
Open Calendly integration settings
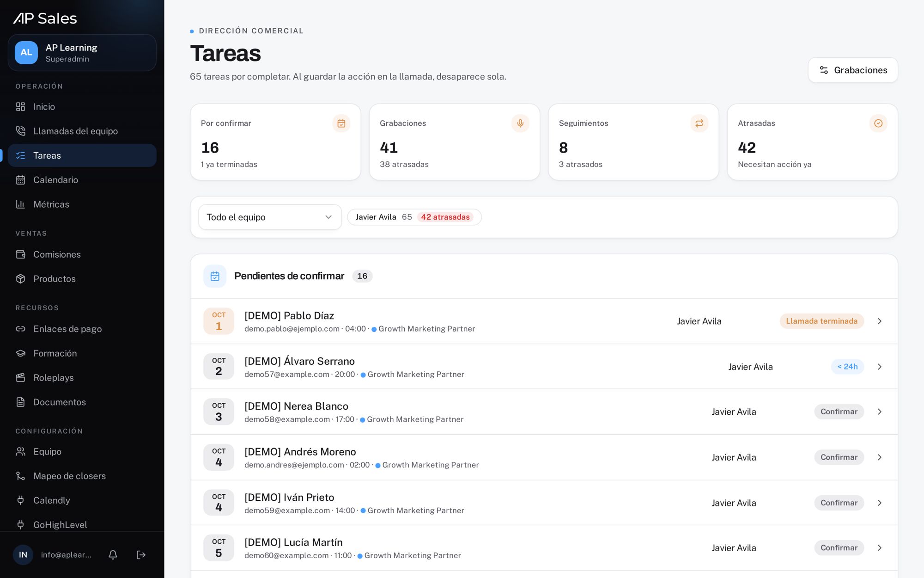click(x=82, y=500)
